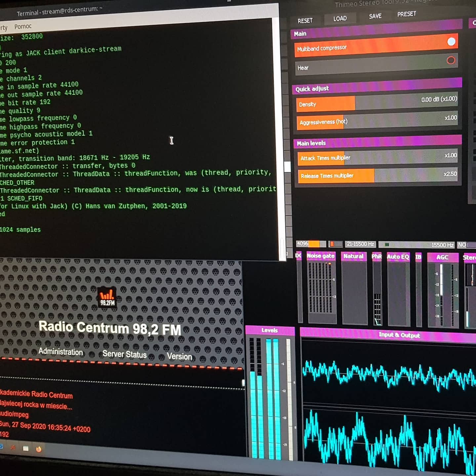
Task: Click the '1024 samples' terminal line
Action: (x=20, y=230)
